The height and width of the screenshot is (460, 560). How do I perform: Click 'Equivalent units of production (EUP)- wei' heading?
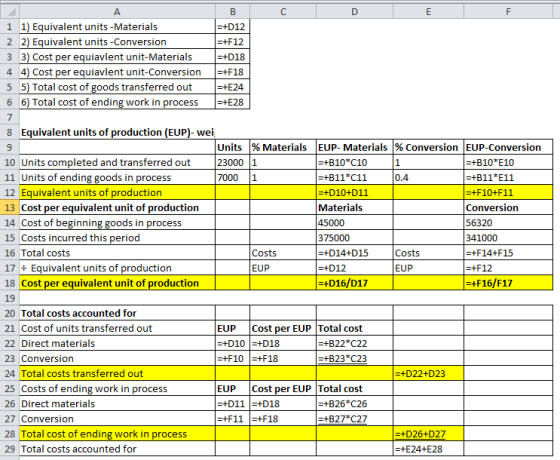(117, 132)
